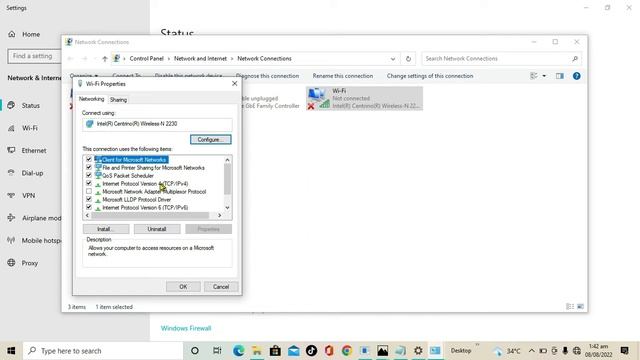Open the VPN icon in Settings sidebar

(x=11, y=196)
